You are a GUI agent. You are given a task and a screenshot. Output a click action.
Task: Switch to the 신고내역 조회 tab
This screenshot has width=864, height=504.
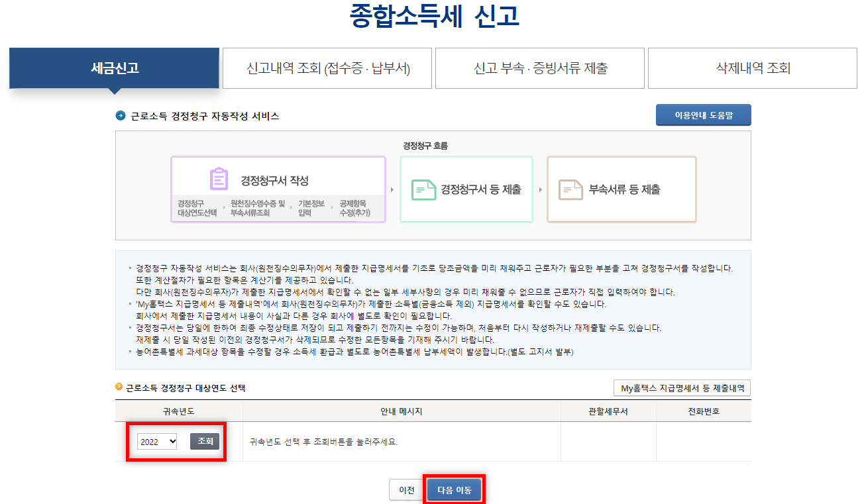click(x=327, y=68)
